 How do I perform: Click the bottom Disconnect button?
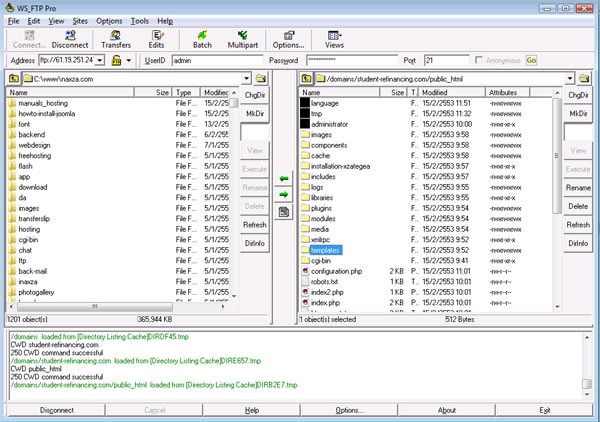click(x=57, y=410)
